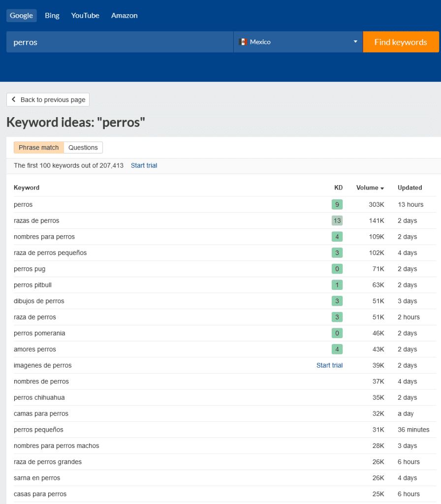Click Start trial in the imagenes de perros row
The image size is (441, 504).
coord(329,365)
